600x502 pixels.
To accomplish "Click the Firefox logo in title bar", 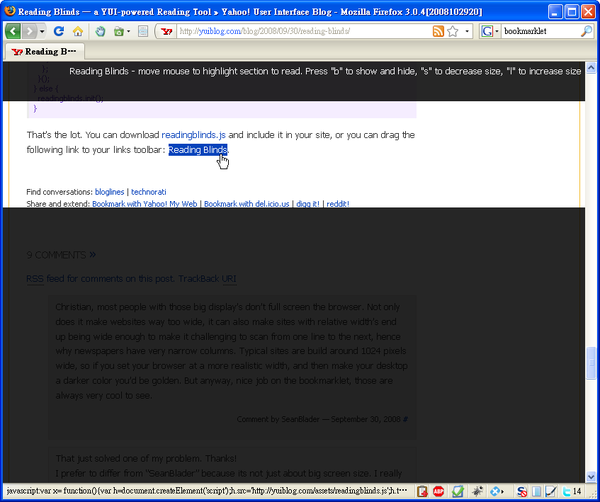I will coord(10,11).
